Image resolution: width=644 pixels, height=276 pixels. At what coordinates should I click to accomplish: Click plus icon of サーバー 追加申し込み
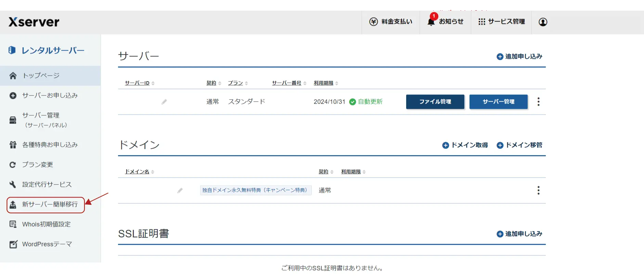coord(500,57)
